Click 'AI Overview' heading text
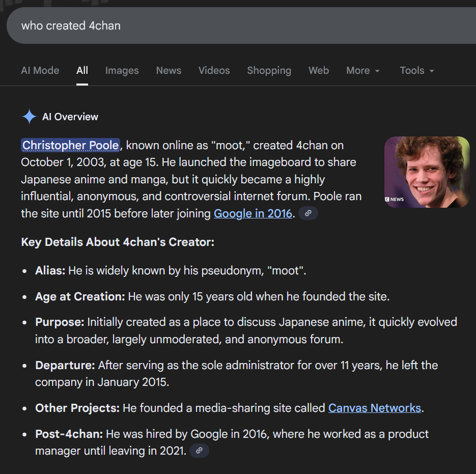 pyautogui.click(x=70, y=117)
